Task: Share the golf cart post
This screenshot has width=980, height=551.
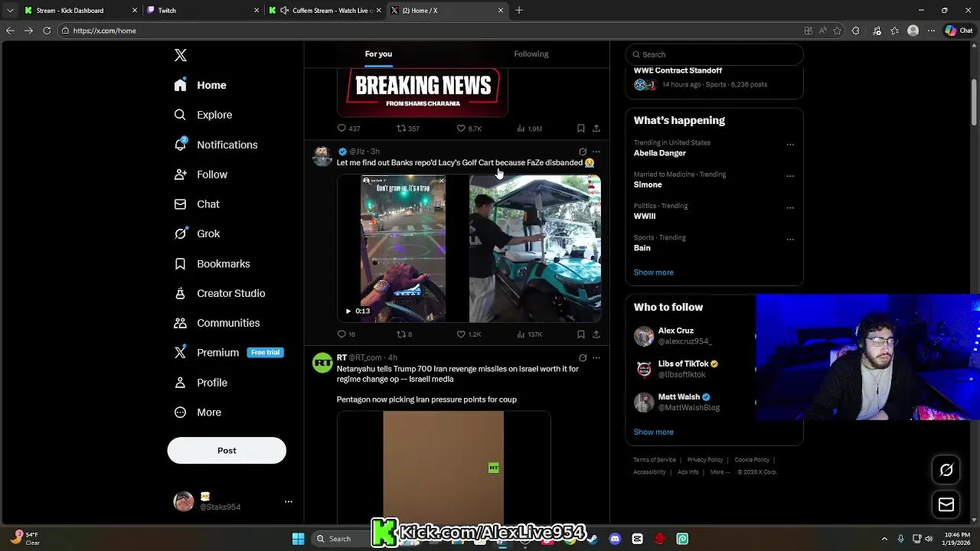Action: tap(596, 334)
